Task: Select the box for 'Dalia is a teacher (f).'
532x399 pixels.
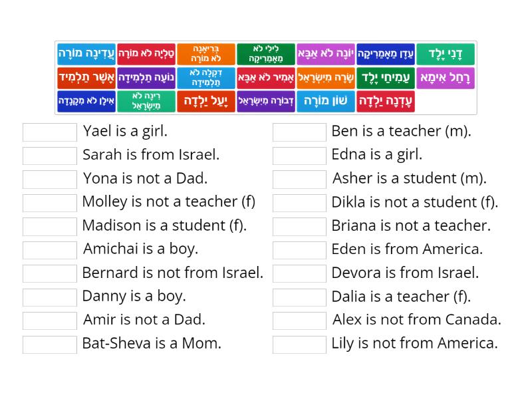Action: pos(299,297)
